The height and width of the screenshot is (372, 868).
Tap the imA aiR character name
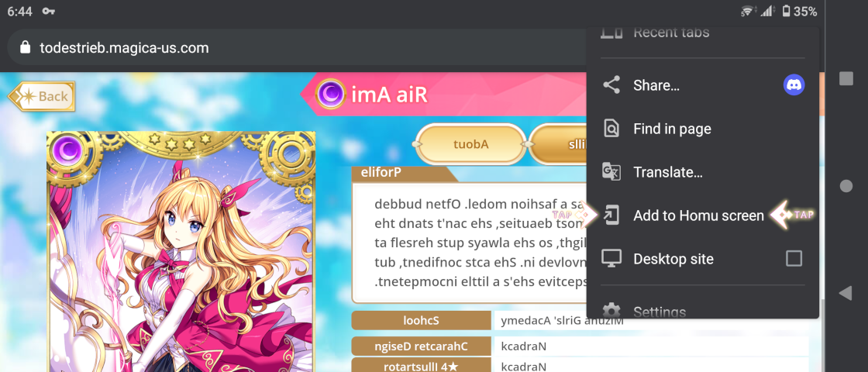click(390, 95)
